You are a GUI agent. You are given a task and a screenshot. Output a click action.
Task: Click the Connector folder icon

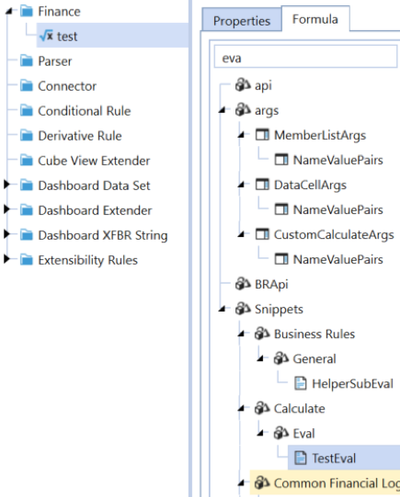click(26, 86)
